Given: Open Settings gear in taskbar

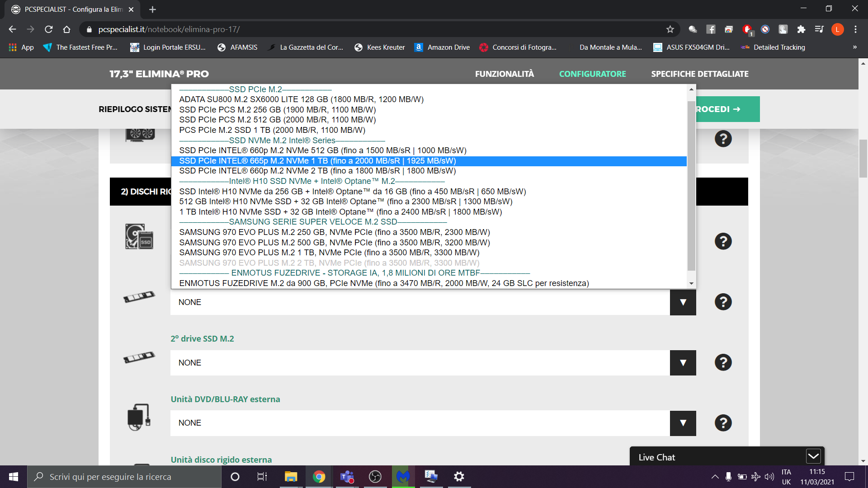Looking at the screenshot, I should (459, 477).
